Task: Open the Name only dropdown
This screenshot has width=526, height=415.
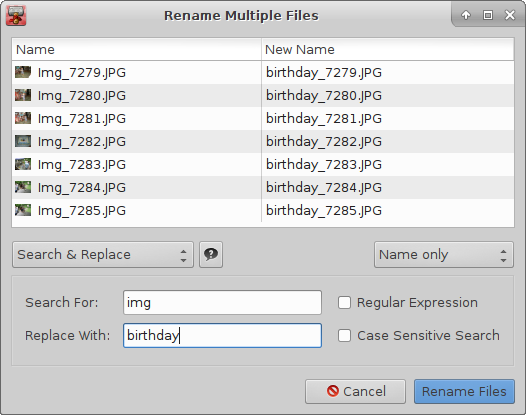Action: point(444,255)
